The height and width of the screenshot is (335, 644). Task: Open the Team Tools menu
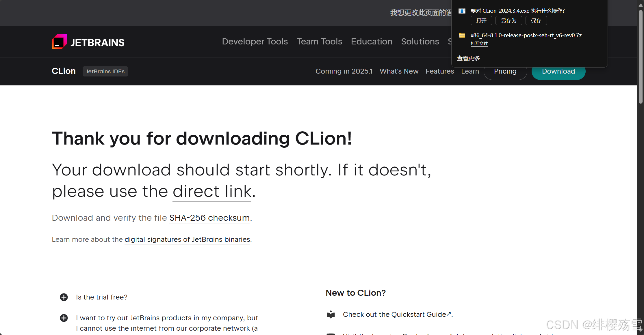pyautogui.click(x=319, y=42)
